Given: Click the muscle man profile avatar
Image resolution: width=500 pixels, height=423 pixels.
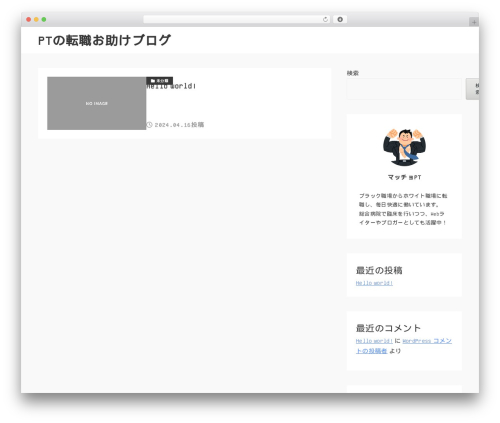Looking at the screenshot, I should pyautogui.click(x=404, y=147).
